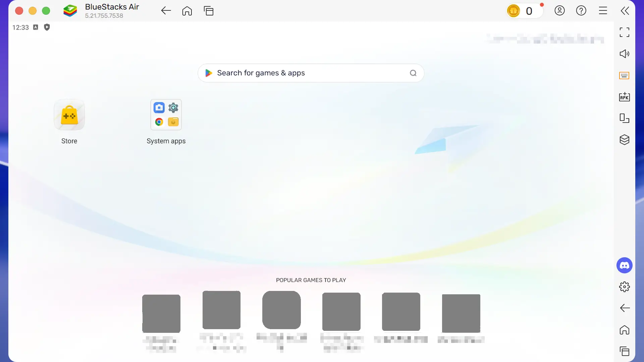The width and height of the screenshot is (644, 362).
Task: Click the first popular game thumbnail
Action: click(161, 313)
